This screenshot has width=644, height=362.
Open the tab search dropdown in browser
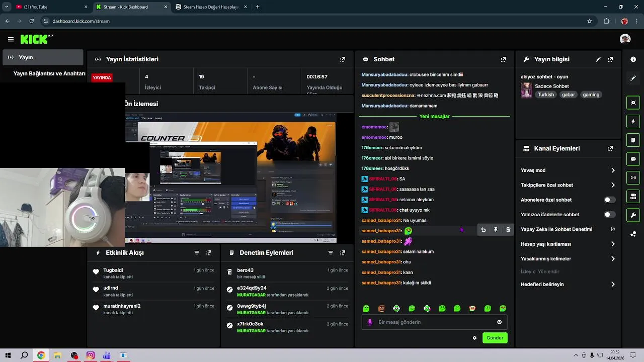coord(7,7)
